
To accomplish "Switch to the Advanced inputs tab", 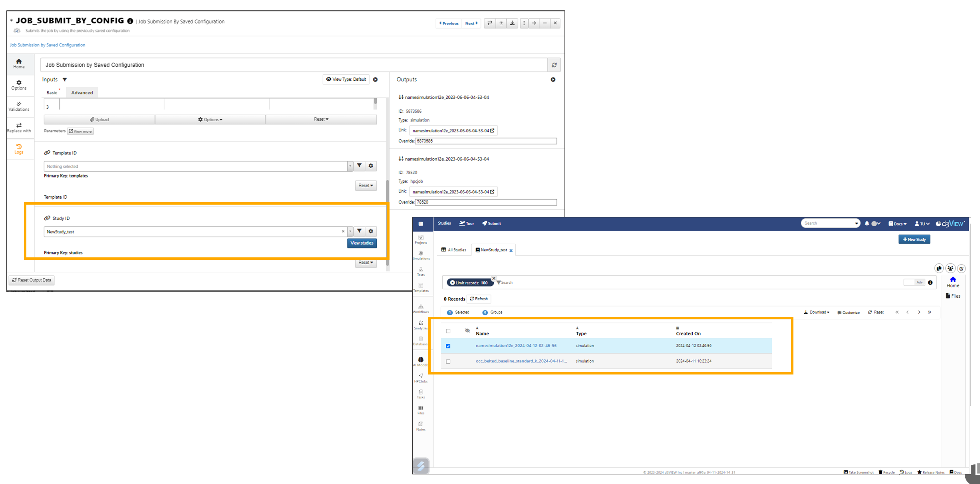I will pos(82,93).
